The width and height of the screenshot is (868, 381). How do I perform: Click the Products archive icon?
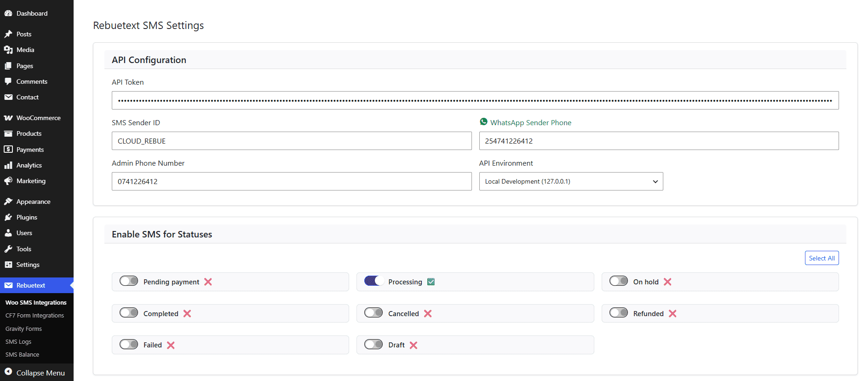click(x=8, y=133)
